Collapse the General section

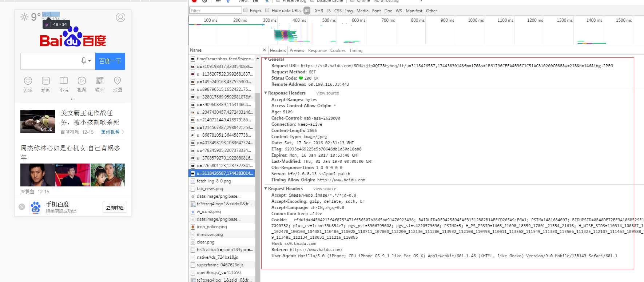tap(266, 59)
